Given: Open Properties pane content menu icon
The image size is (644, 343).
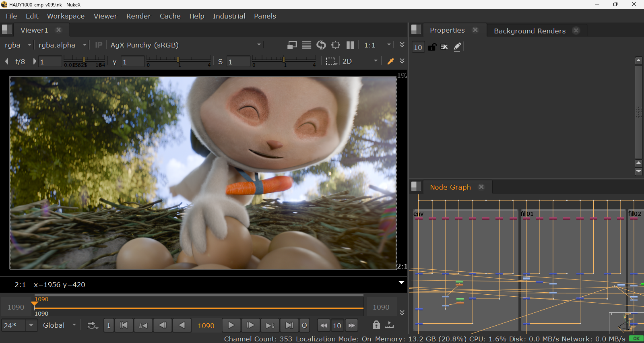Looking at the screenshot, I should click(416, 30).
